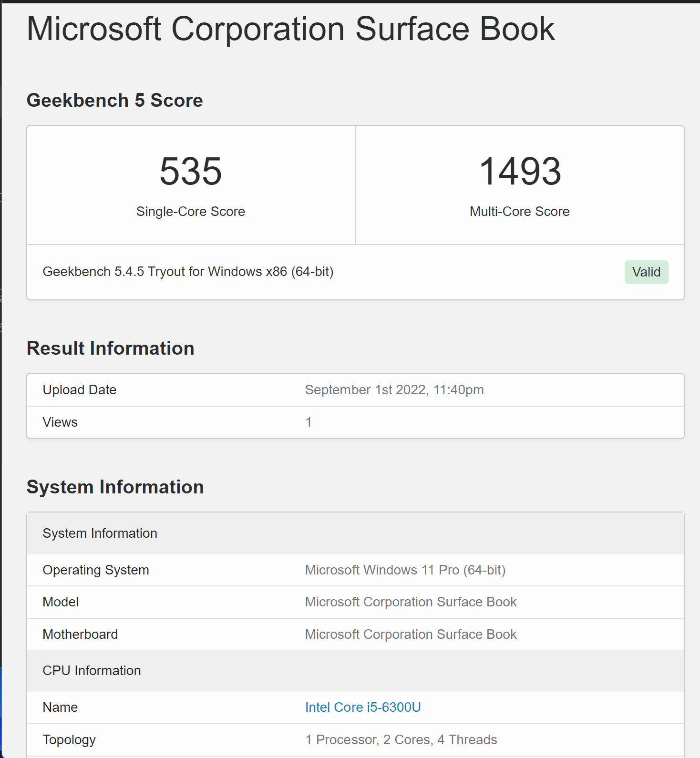Click the CPU Information table header
This screenshot has height=758, width=700.
(x=356, y=671)
